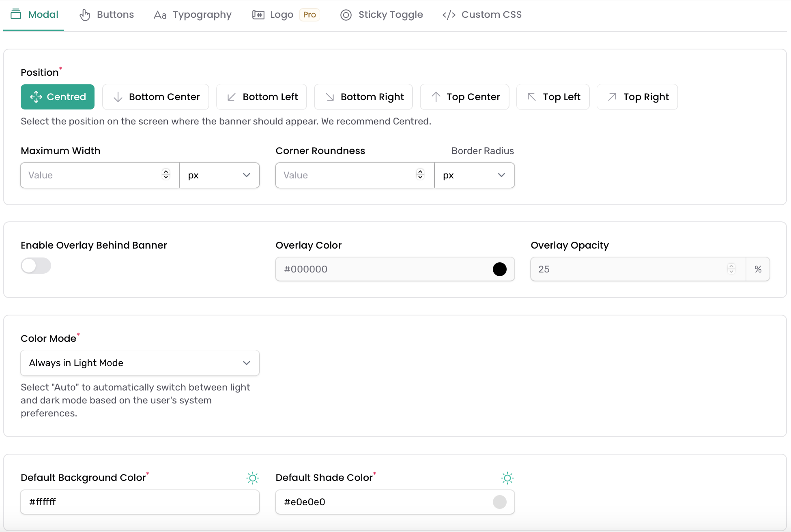Click the Maximum Width stepper arrows
The height and width of the screenshot is (532, 791).
(x=166, y=174)
